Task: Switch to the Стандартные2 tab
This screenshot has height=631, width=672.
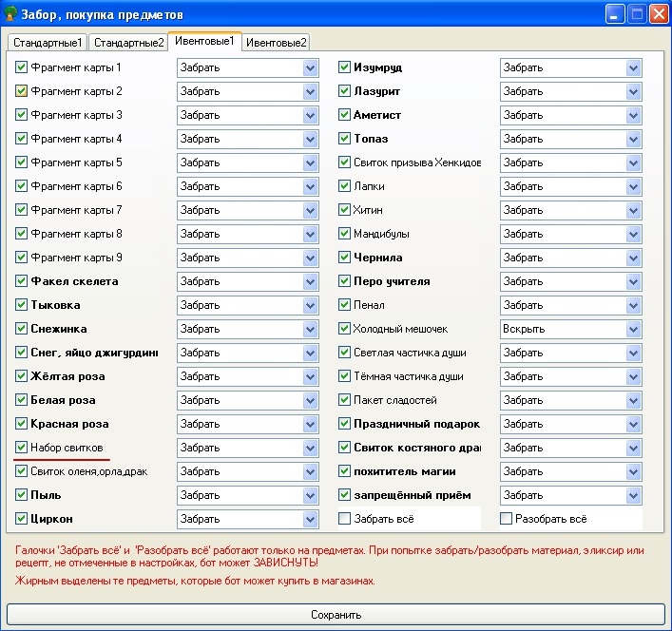Action: [x=128, y=43]
